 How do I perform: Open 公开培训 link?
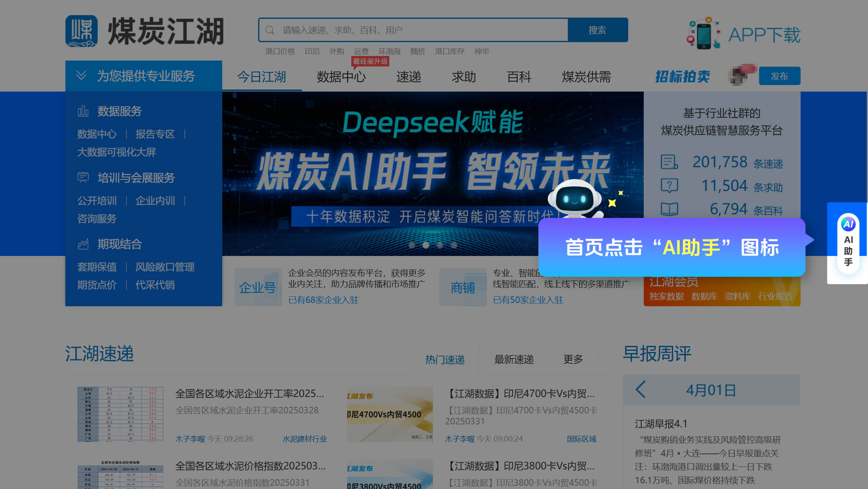coord(97,200)
